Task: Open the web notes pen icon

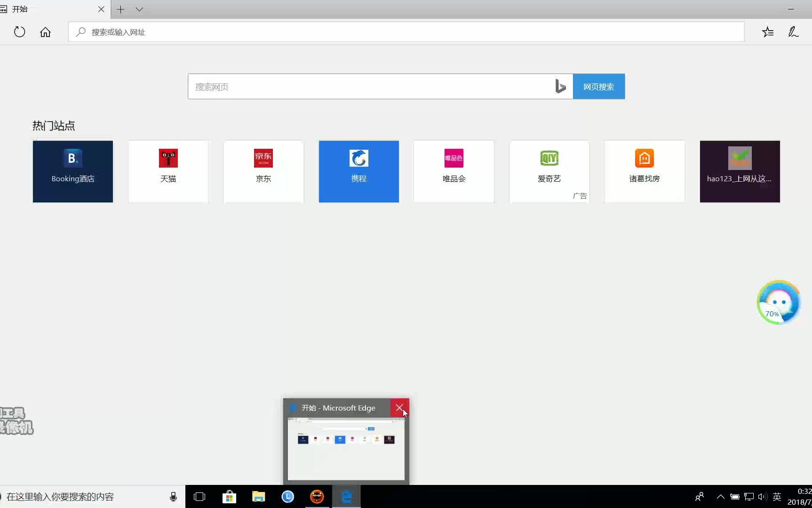Action: coord(793,32)
